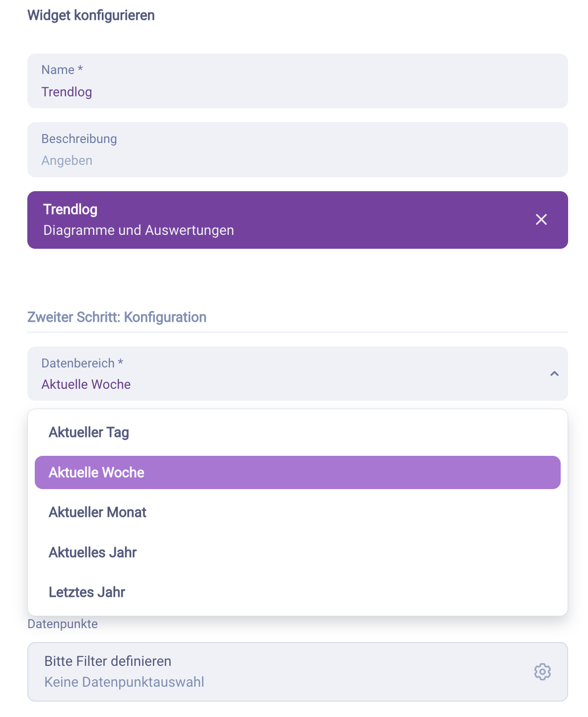Click the 'Datenbereich *' dropdown label

(x=82, y=363)
